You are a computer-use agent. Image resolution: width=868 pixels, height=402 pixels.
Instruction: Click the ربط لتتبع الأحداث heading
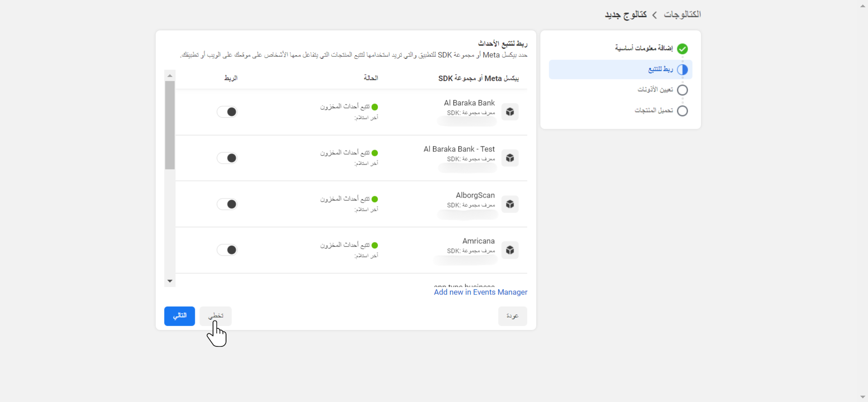click(503, 43)
